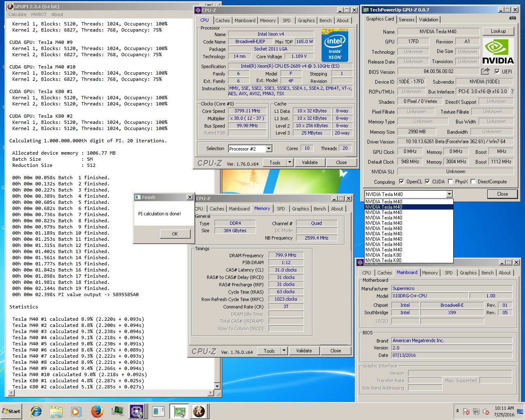
Task: Open the HWBOT menu in GPUPI
Action: coord(39,14)
